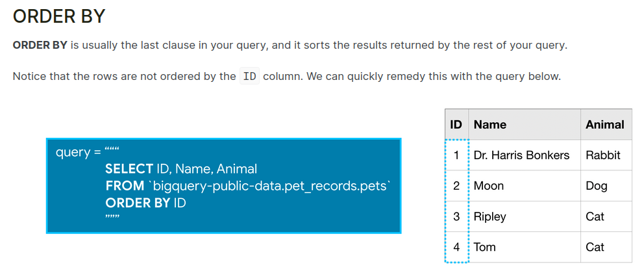Click the bold ORDER BY term in the paragraph
The height and width of the screenshot is (273, 644).
40,46
